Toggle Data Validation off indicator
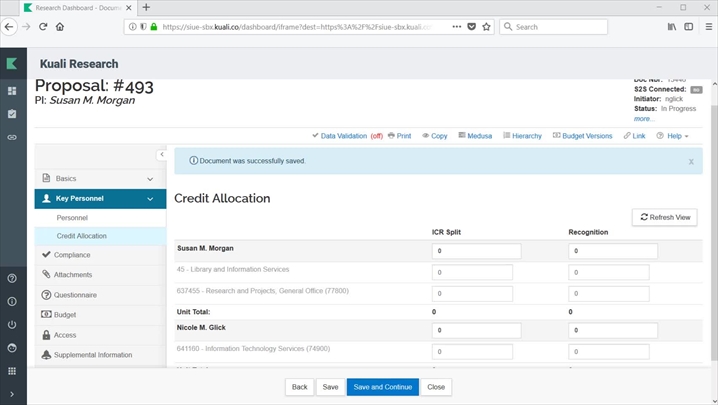 click(376, 135)
